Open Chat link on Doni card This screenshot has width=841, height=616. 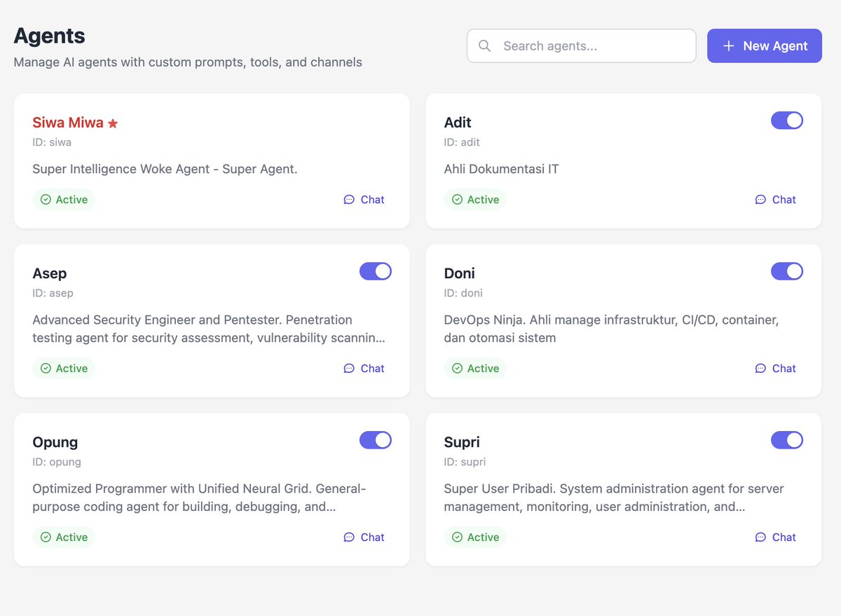point(775,369)
